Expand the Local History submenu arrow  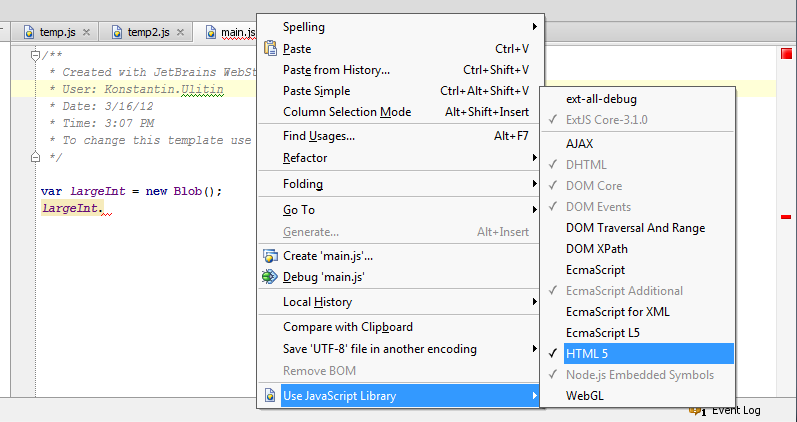(x=535, y=302)
